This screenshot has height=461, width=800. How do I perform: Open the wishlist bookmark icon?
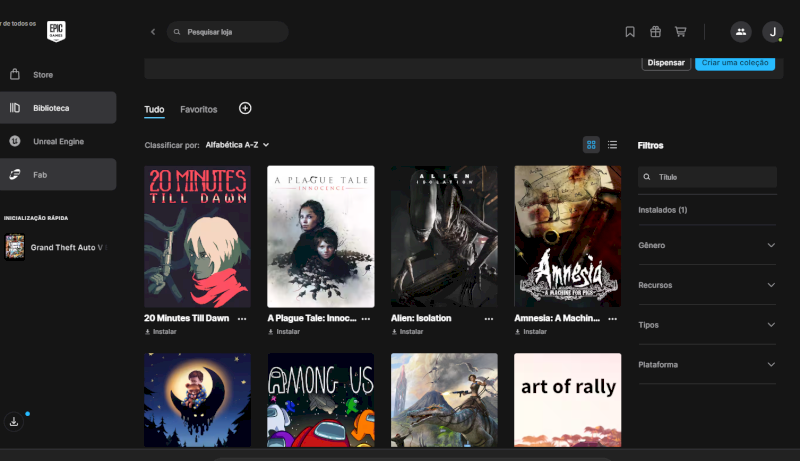pyautogui.click(x=630, y=32)
